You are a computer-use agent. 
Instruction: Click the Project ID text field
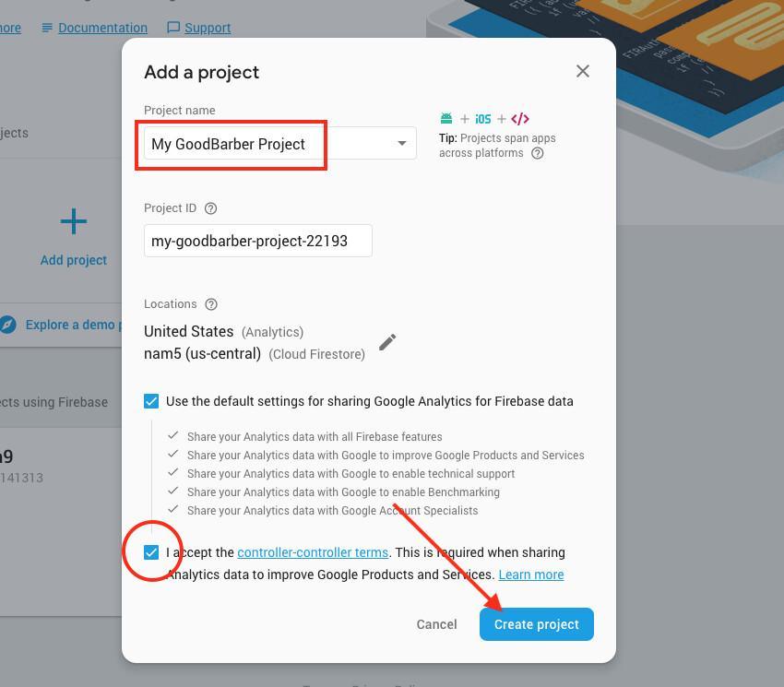tap(258, 241)
